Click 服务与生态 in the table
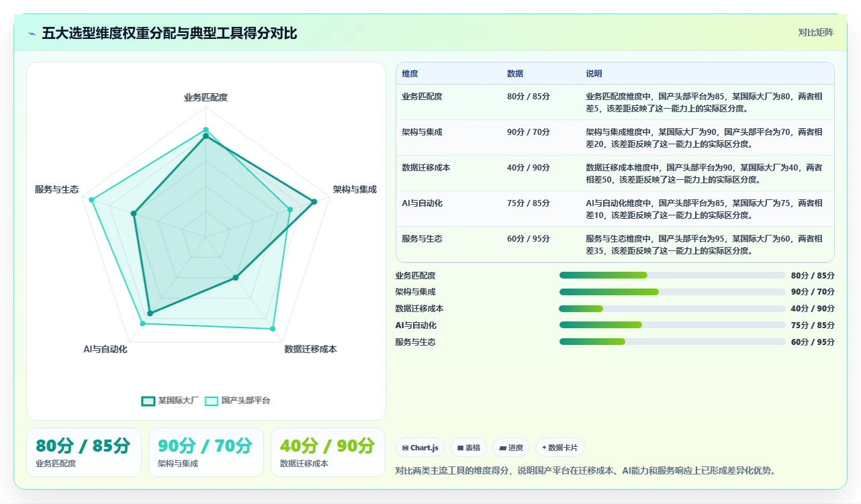Viewport: 861px width, 504px height. pos(422,239)
